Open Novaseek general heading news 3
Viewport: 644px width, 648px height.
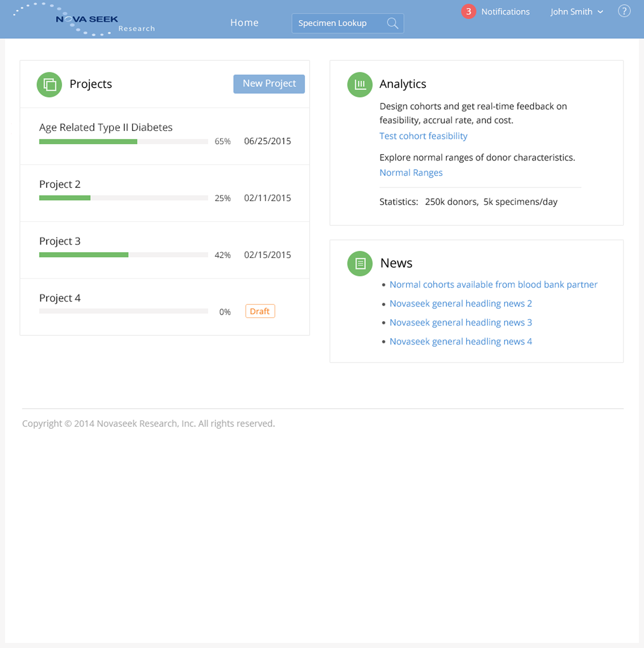[460, 322]
